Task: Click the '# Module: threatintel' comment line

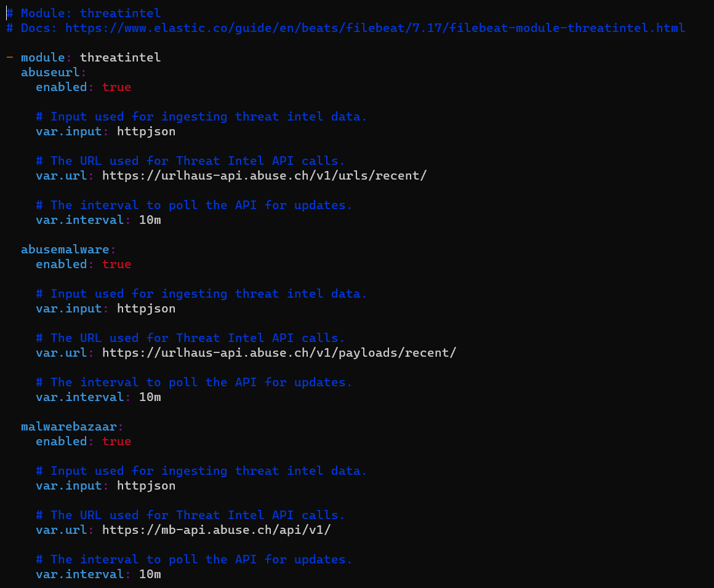Action: (x=83, y=13)
